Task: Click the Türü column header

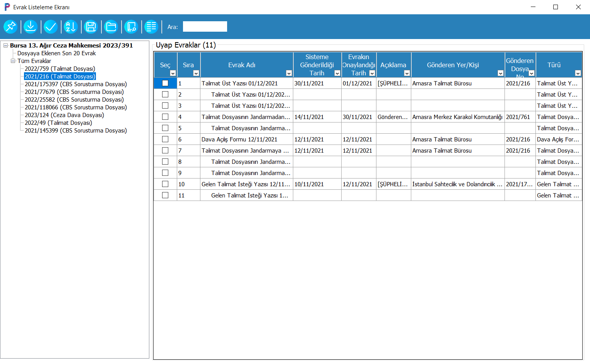Action: (554, 65)
